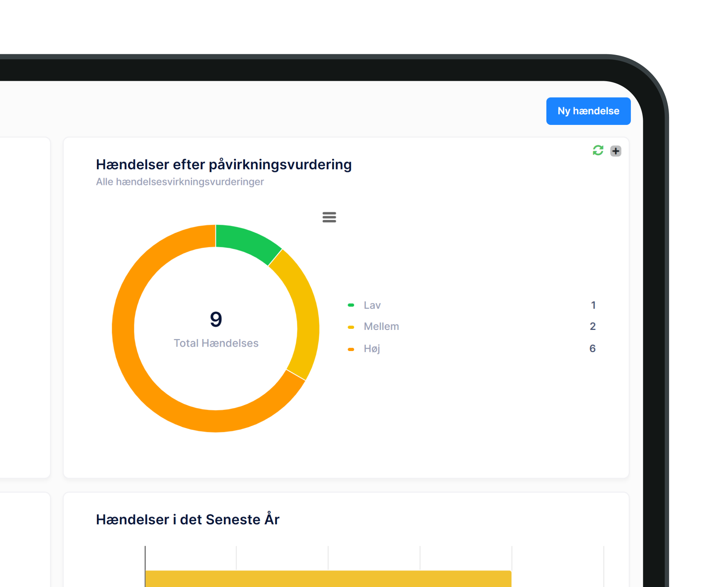Toggle the Høj legend entry
This screenshot has width=728, height=587.
pyautogui.click(x=372, y=348)
